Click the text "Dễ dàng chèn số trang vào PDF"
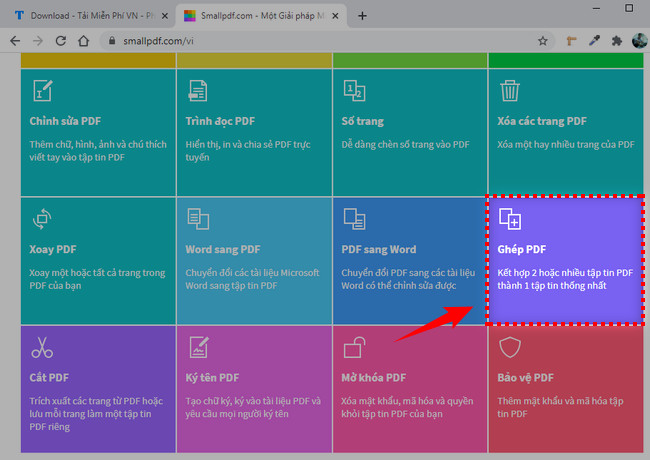Viewport: 650px width, 460px height. [x=405, y=145]
